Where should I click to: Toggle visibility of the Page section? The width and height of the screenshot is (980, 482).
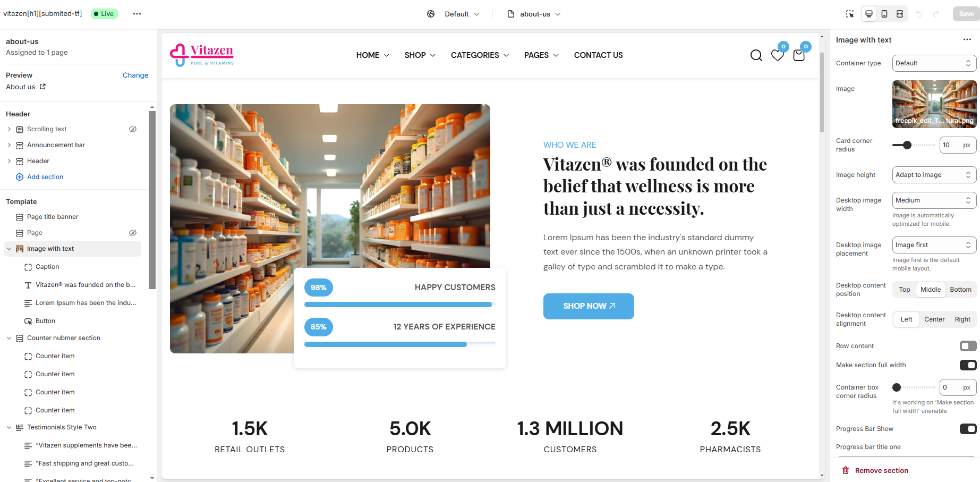coord(133,233)
